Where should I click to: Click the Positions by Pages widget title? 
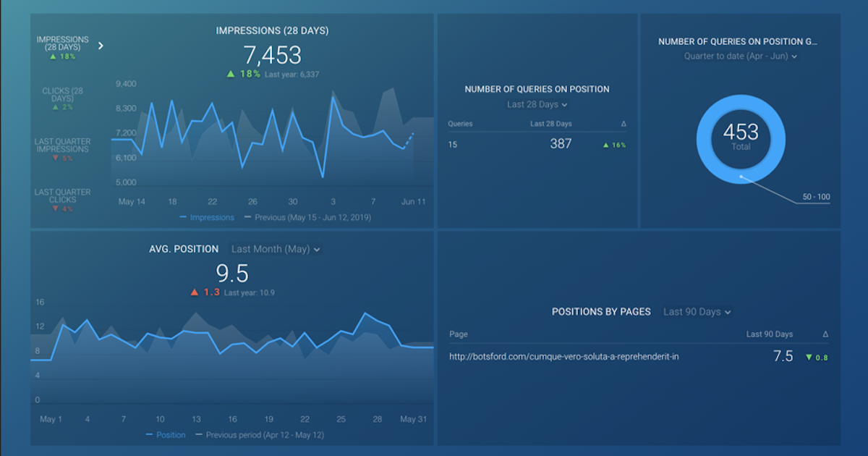[601, 312]
